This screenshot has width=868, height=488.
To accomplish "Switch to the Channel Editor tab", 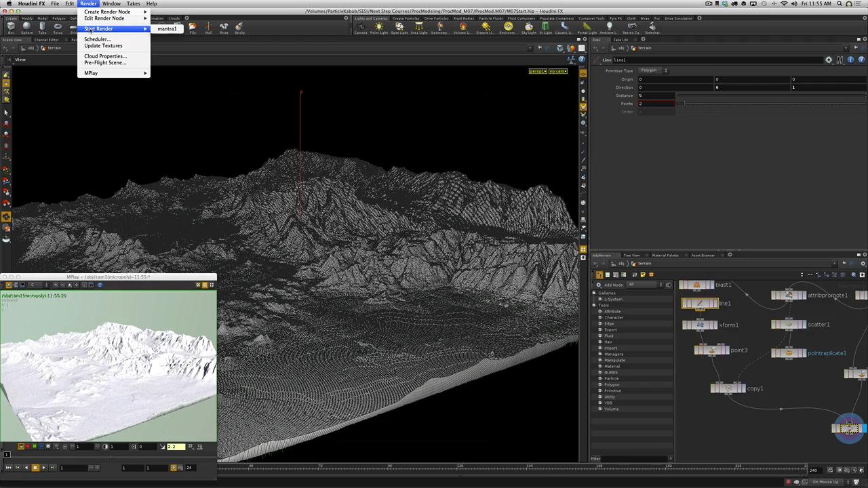I will coord(46,39).
